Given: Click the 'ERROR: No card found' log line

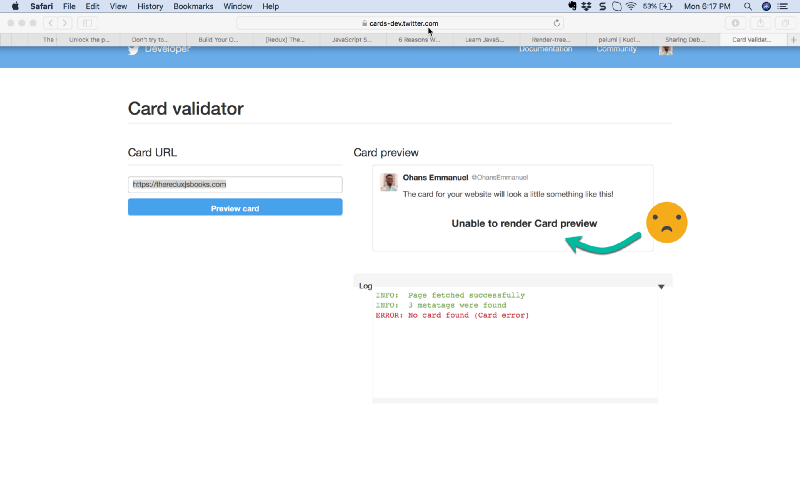Looking at the screenshot, I should point(452,315).
